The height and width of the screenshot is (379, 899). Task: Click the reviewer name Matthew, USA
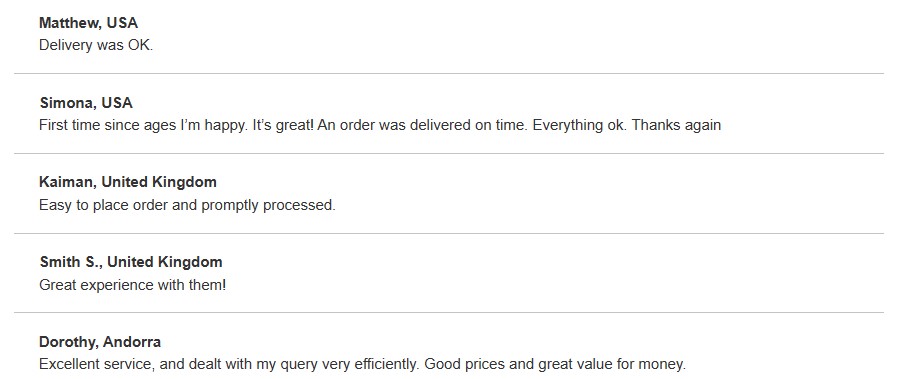(88, 23)
